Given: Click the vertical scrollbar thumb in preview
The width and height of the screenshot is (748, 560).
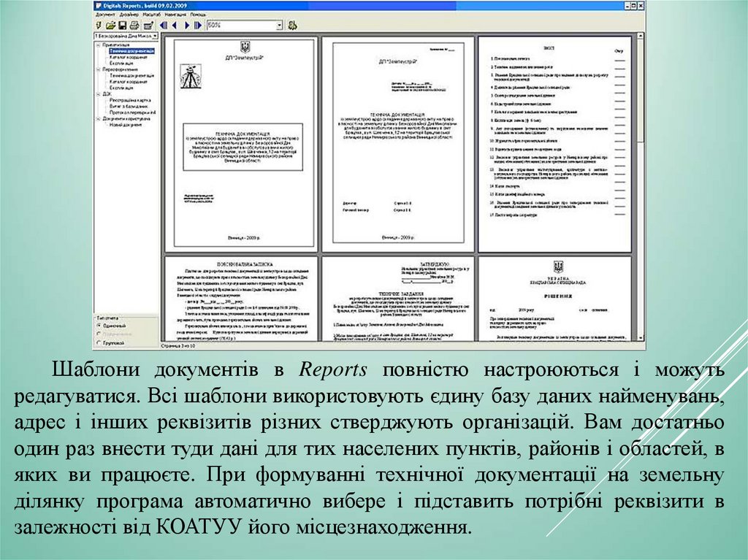Looking at the screenshot, I should coord(640,91).
